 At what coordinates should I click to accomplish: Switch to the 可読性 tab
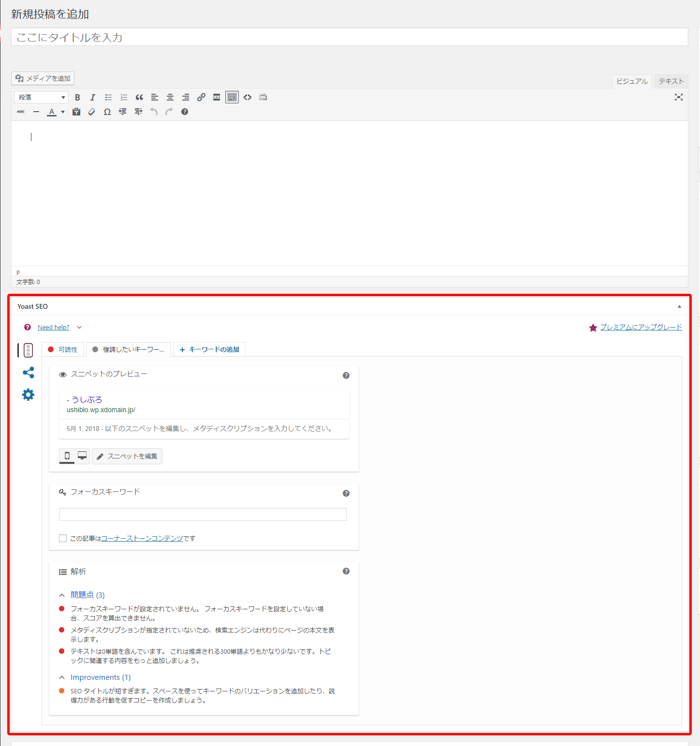(x=63, y=349)
